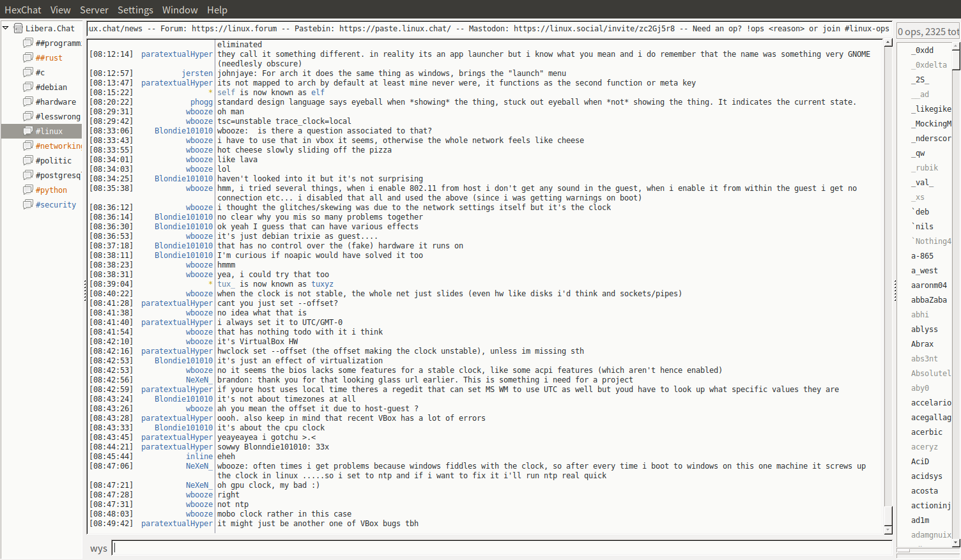Open the linux.social Mastodon invite link

point(594,29)
